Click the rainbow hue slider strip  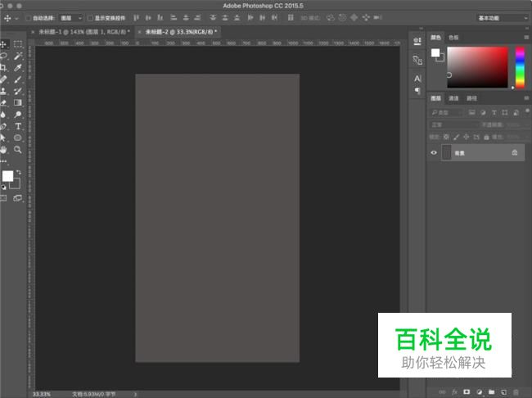point(520,66)
